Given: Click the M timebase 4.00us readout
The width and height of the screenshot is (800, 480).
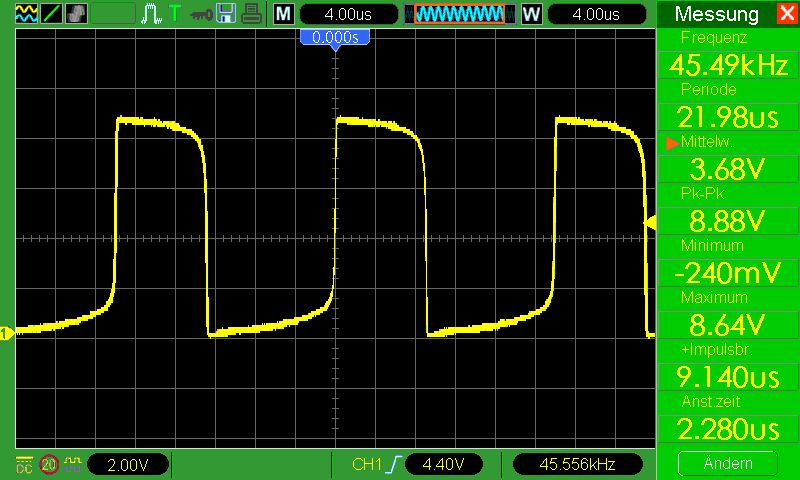Looking at the screenshot, I should 348,14.
